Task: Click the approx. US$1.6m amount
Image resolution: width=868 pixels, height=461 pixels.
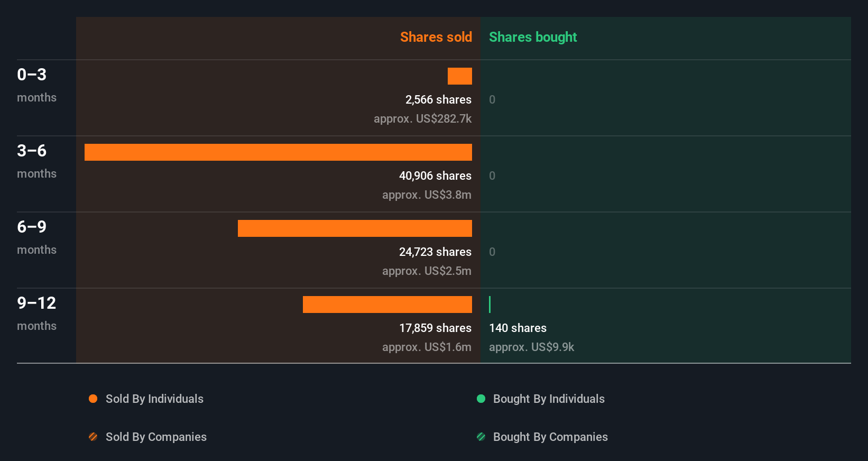Action: [427, 347]
